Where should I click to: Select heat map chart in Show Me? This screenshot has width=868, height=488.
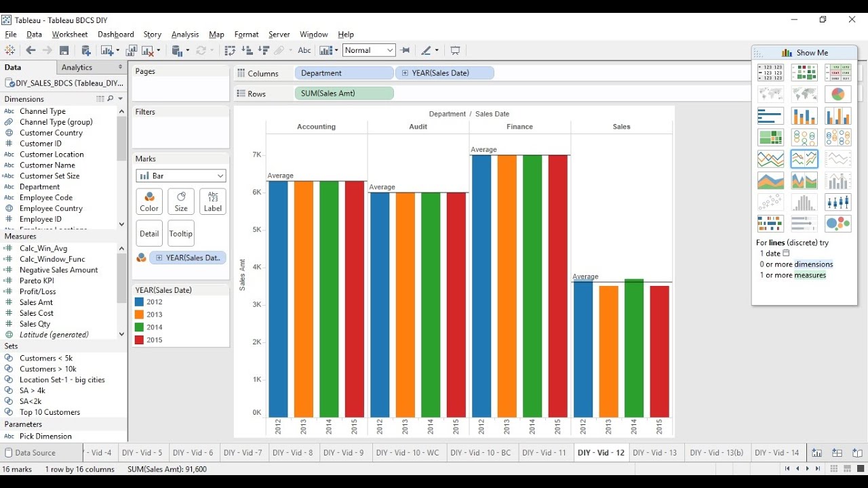804,73
